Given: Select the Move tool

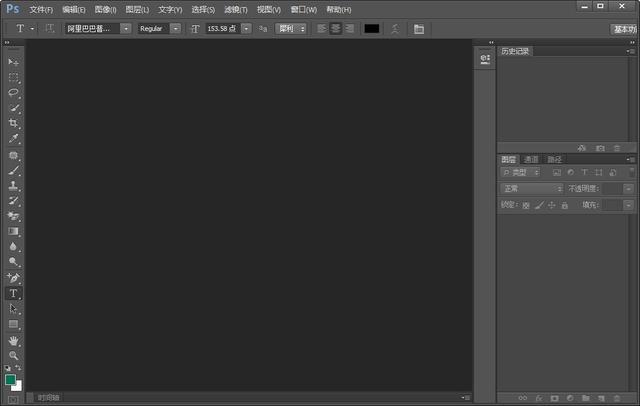Looking at the screenshot, I should (x=13, y=62).
